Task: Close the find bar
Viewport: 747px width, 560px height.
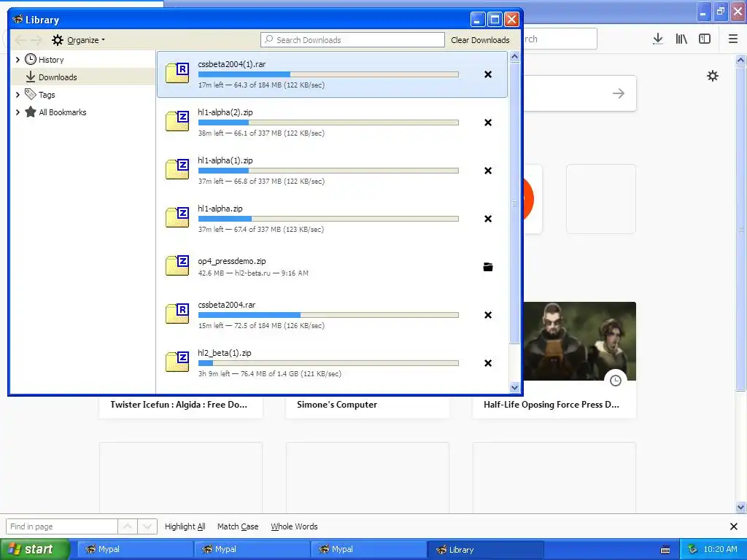Action: click(734, 526)
